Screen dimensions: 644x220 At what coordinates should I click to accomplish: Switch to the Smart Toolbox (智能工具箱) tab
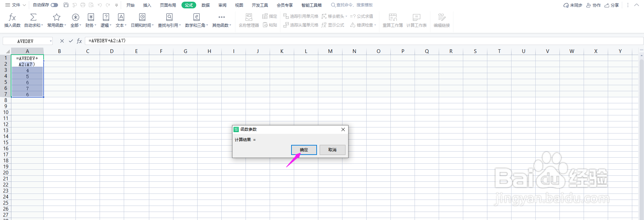pos(312,5)
